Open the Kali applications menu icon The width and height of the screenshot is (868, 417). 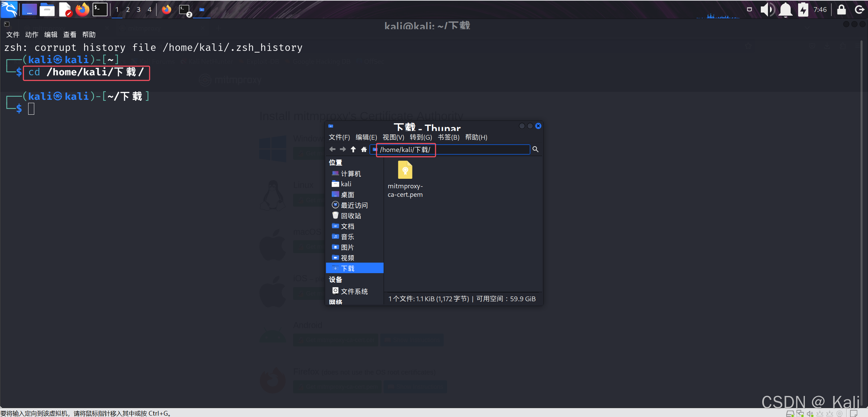tap(9, 10)
